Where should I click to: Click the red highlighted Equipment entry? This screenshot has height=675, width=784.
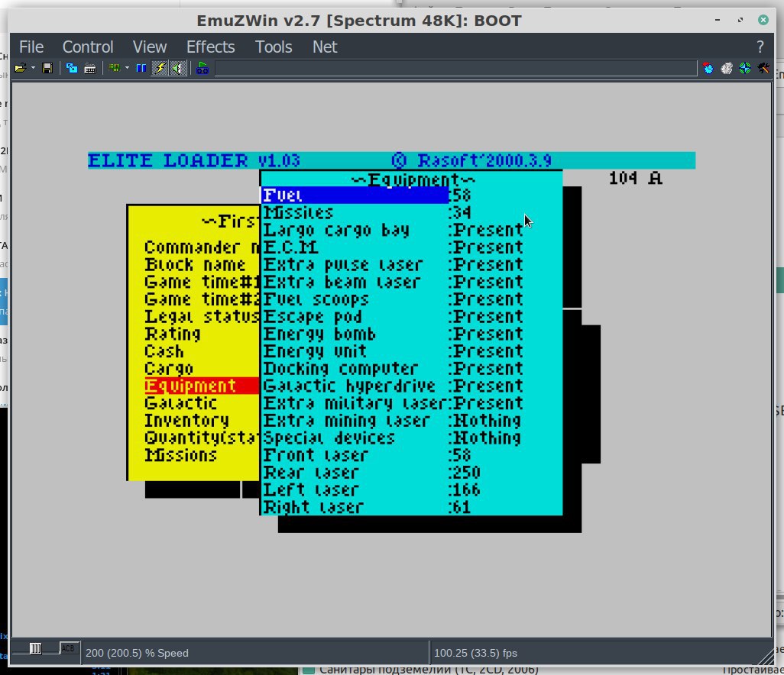(202, 386)
